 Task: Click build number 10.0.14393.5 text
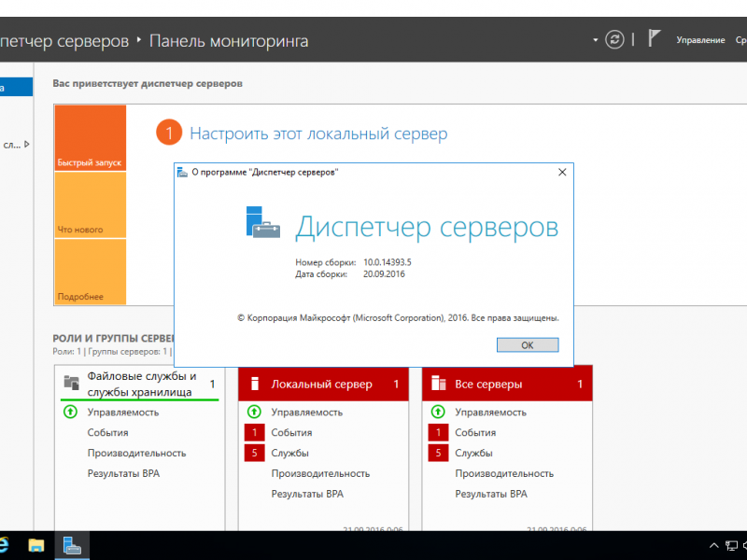tap(388, 262)
